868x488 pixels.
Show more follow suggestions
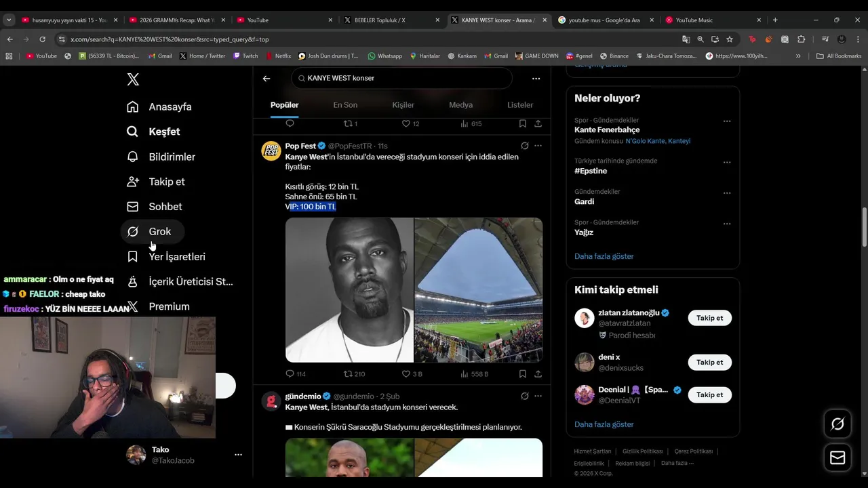tap(604, 424)
